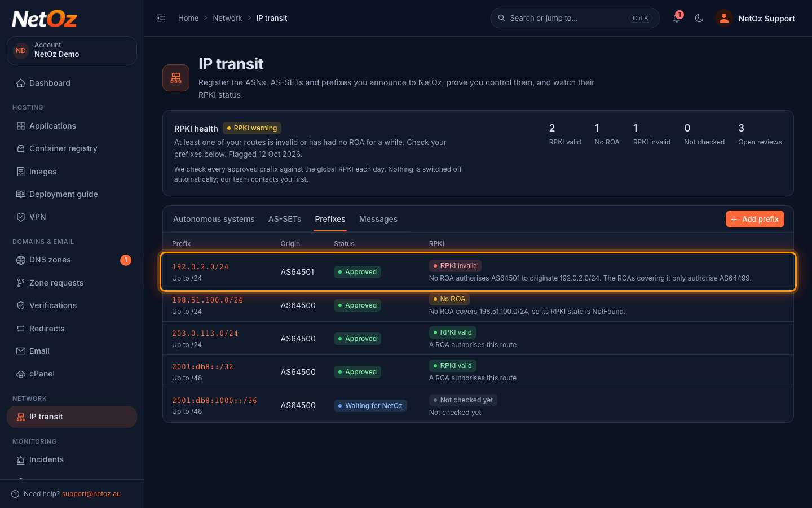
Task: Open the notifications bell
Action: pos(677,18)
